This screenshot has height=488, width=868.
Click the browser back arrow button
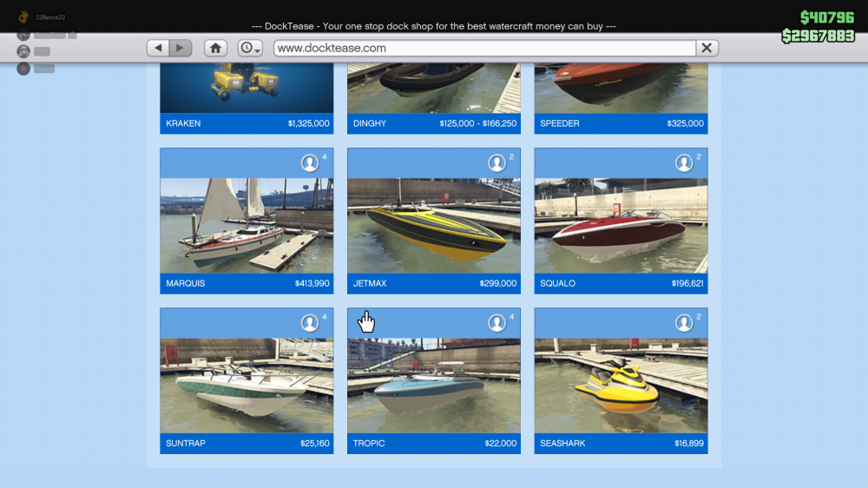(x=158, y=48)
